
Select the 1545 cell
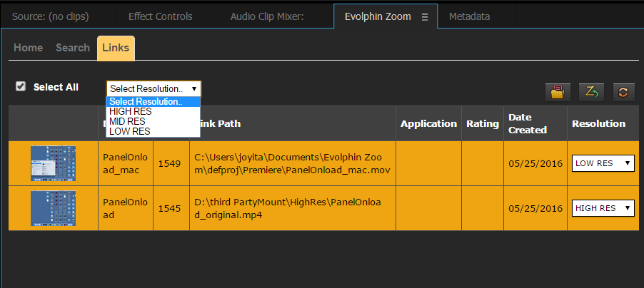point(171,208)
